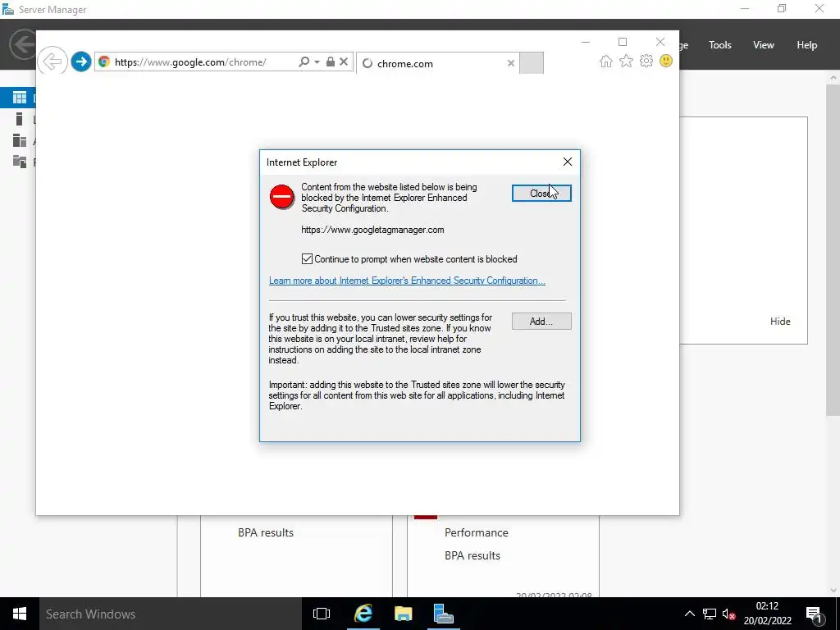The image size is (840, 630).
Task: Click the volume speaker tray icon
Action: click(728, 614)
